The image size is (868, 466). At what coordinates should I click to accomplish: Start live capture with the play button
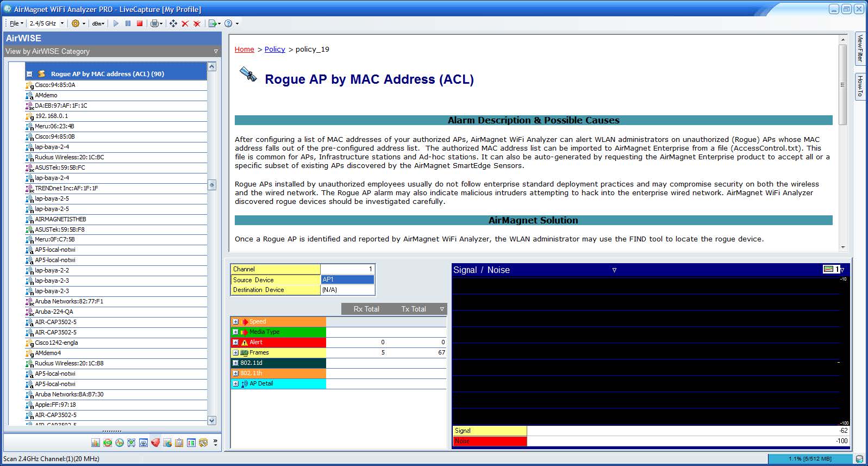116,23
